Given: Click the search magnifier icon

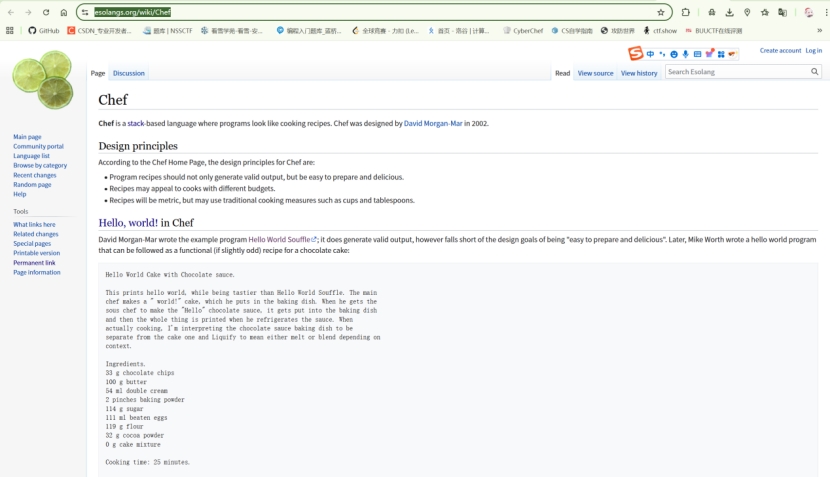Looking at the screenshot, I should click(814, 72).
